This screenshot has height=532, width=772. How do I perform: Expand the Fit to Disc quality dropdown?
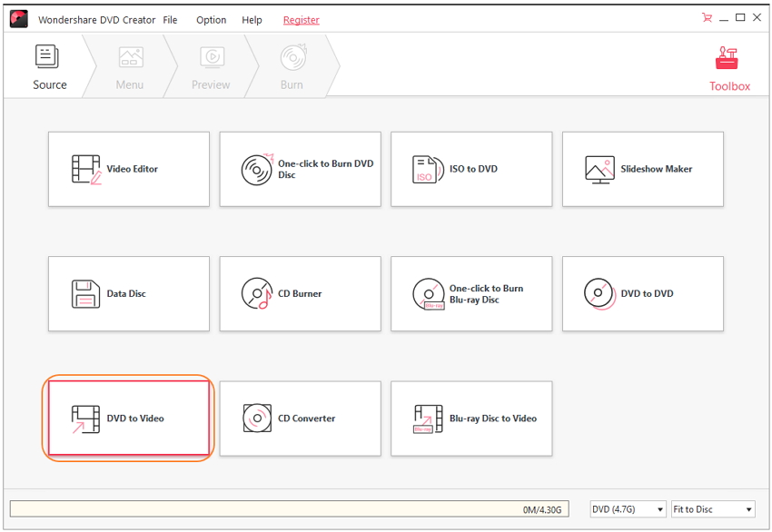click(713, 509)
